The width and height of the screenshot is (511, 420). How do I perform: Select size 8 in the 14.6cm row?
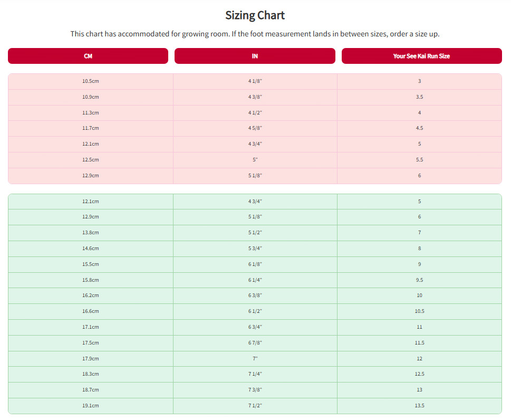tap(419, 249)
